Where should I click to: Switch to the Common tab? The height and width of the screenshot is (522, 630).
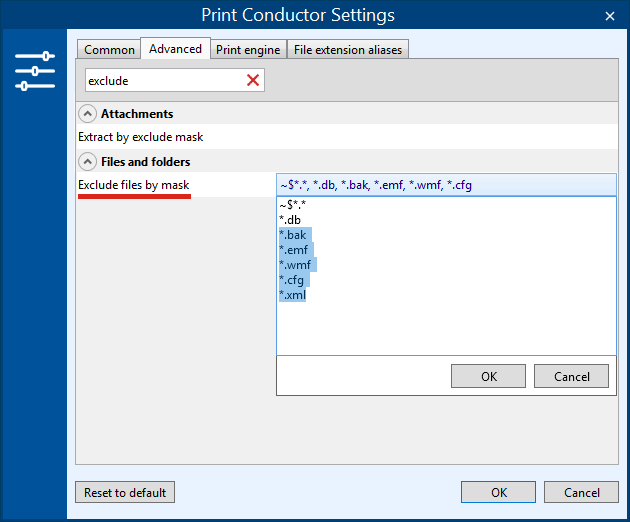pos(109,49)
